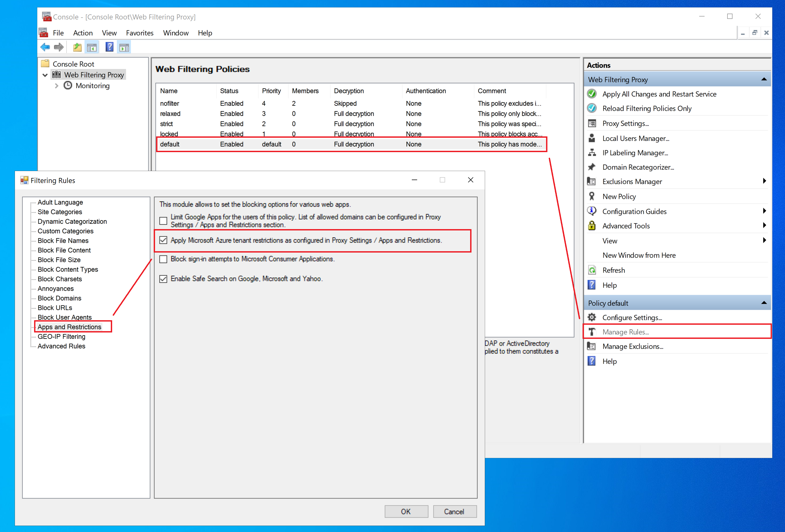Image resolution: width=785 pixels, height=532 pixels.
Task: Select Site Categories in rules tree
Action: tap(60, 212)
